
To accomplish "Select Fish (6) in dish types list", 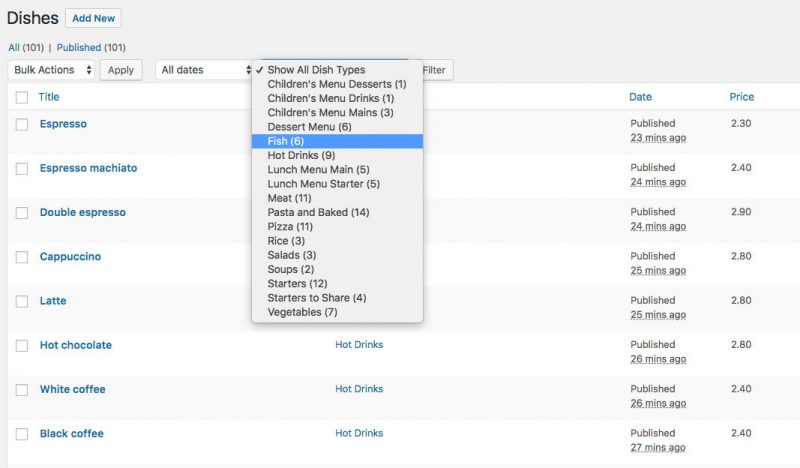I will pos(337,141).
